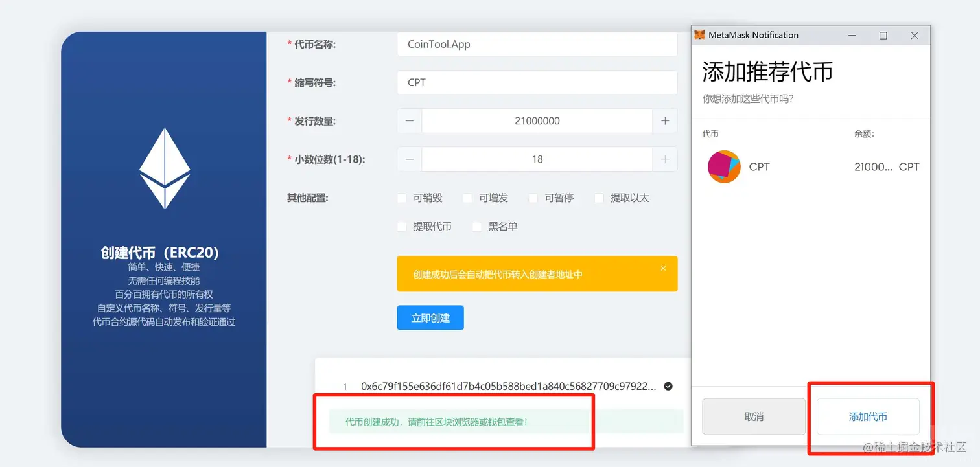Click the green 代币创建成功 success message

(506, 422)
